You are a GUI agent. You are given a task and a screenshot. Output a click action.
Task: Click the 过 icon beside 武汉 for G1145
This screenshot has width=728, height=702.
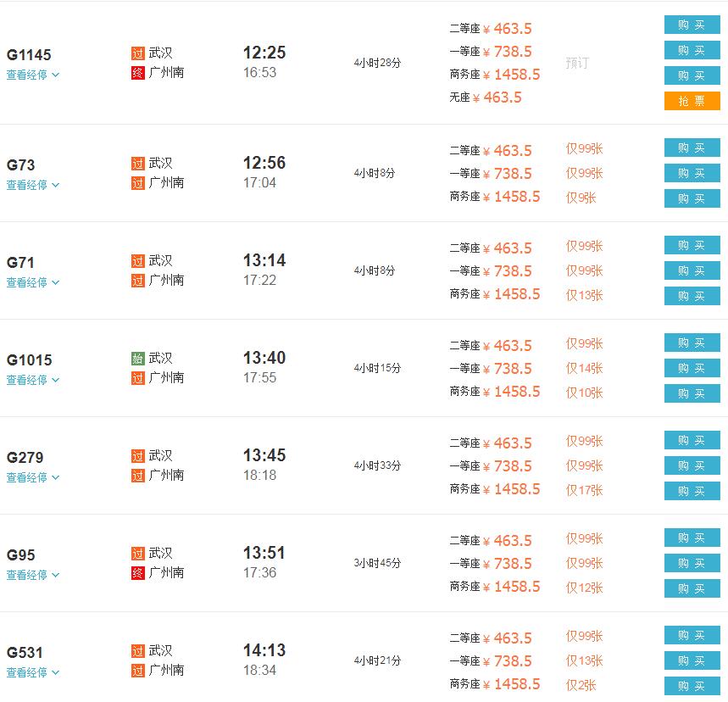coord(138,53)
